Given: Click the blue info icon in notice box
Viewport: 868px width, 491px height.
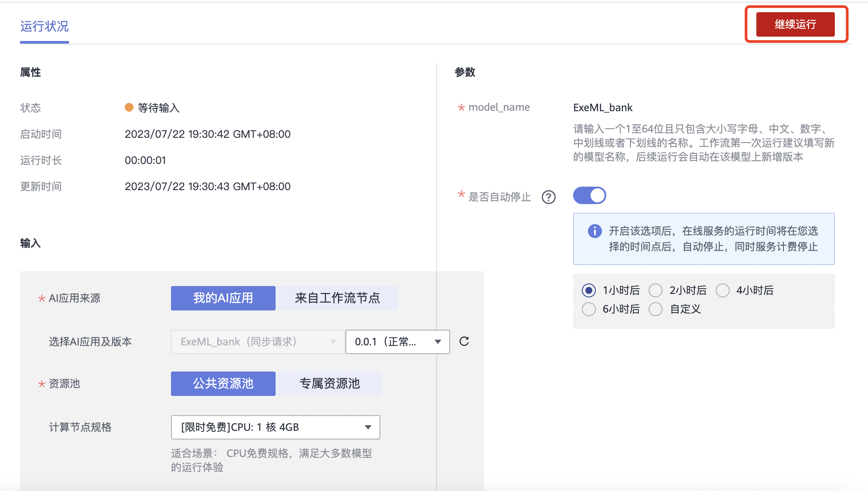Looking at the screenshot, I should [595, 231].
